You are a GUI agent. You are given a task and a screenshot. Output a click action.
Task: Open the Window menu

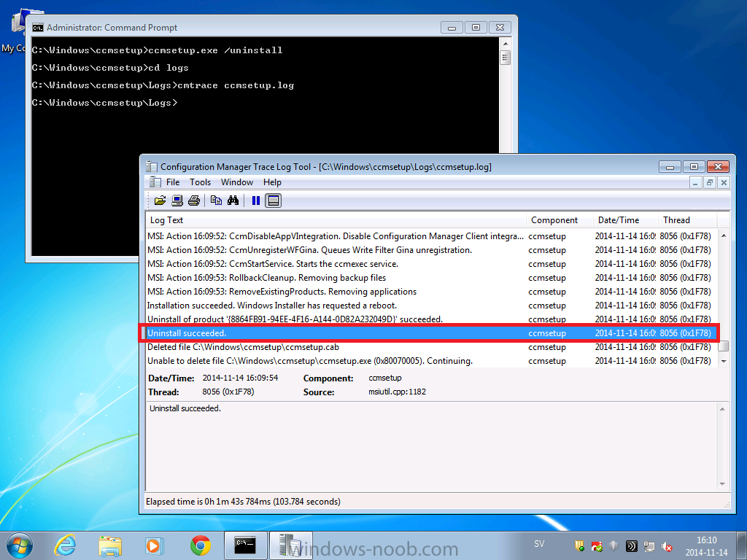[x=237, y=182]
